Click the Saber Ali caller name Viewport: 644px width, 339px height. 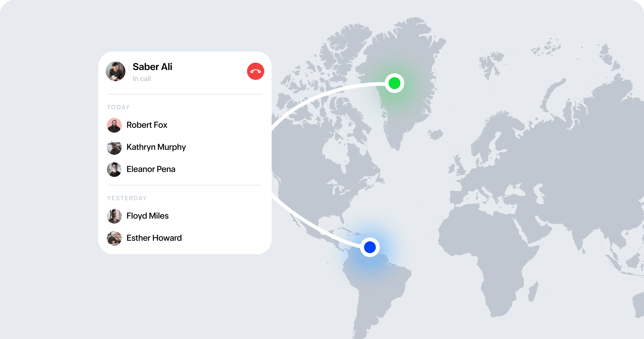click(152, 67)
